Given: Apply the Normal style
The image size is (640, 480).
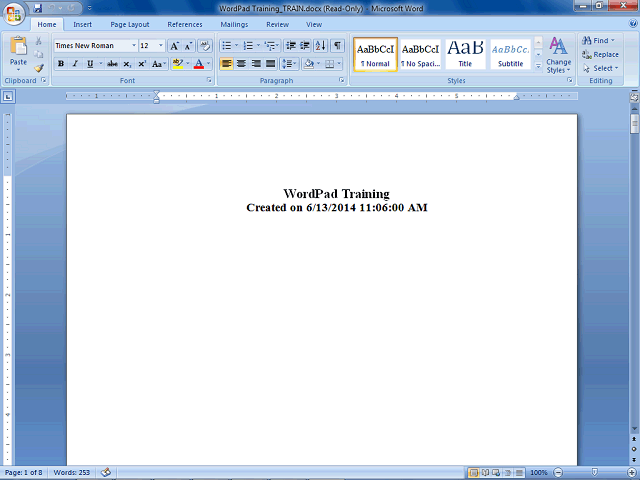Looking at the screenshot, I should point(375,55).
